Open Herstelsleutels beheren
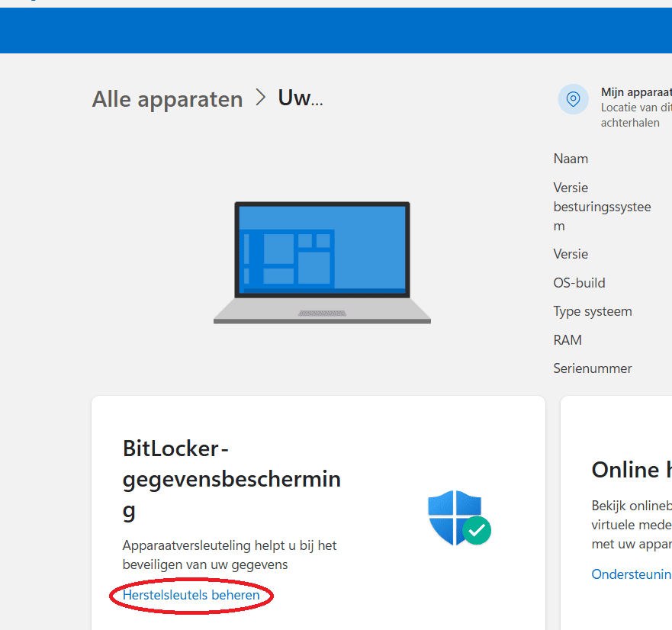This screenshot has height=630, width=672. (x=191, y=596)
